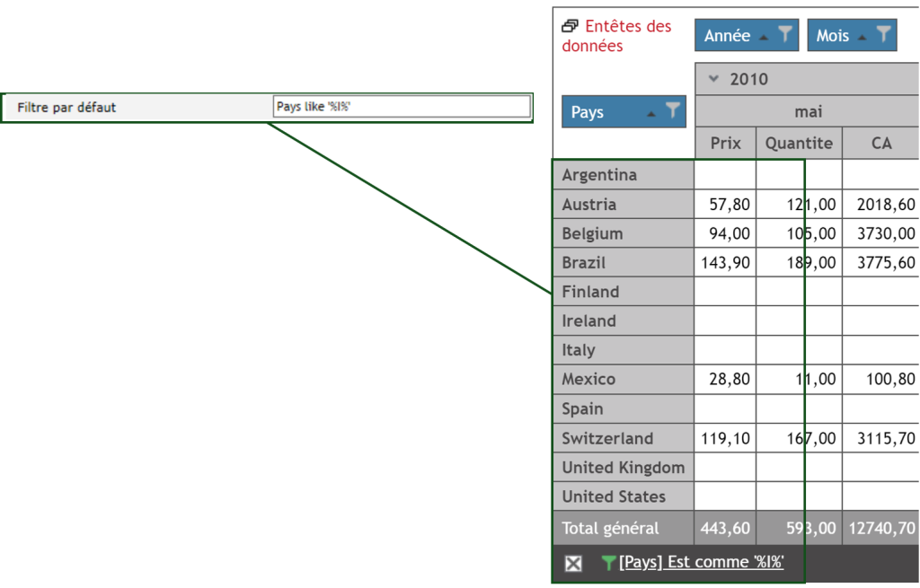The height and width of the screenshot is (588, 920).
Task: Click the Filtre par défaut input field
Action: [x=402, y=107]
